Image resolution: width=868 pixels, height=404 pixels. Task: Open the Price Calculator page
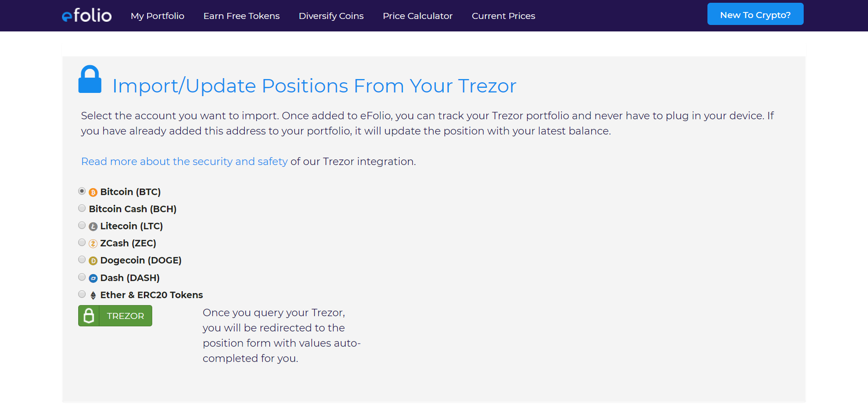417,16
